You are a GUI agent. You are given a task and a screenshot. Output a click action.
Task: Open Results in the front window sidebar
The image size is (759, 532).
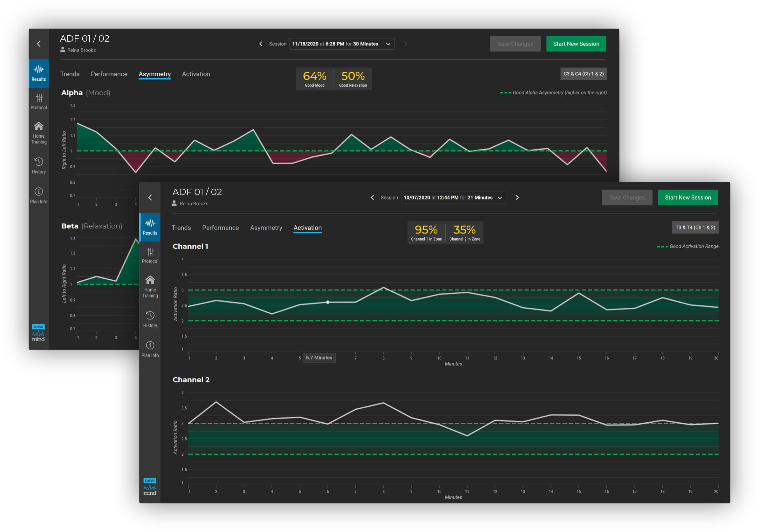[x=150, y=227]
